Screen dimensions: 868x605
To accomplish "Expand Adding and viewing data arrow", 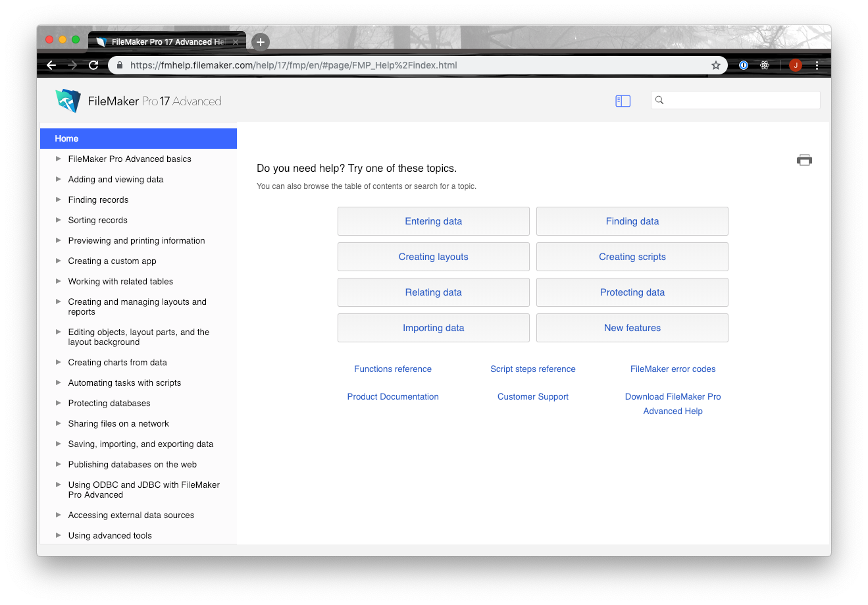I will click(x=59, y=179).
